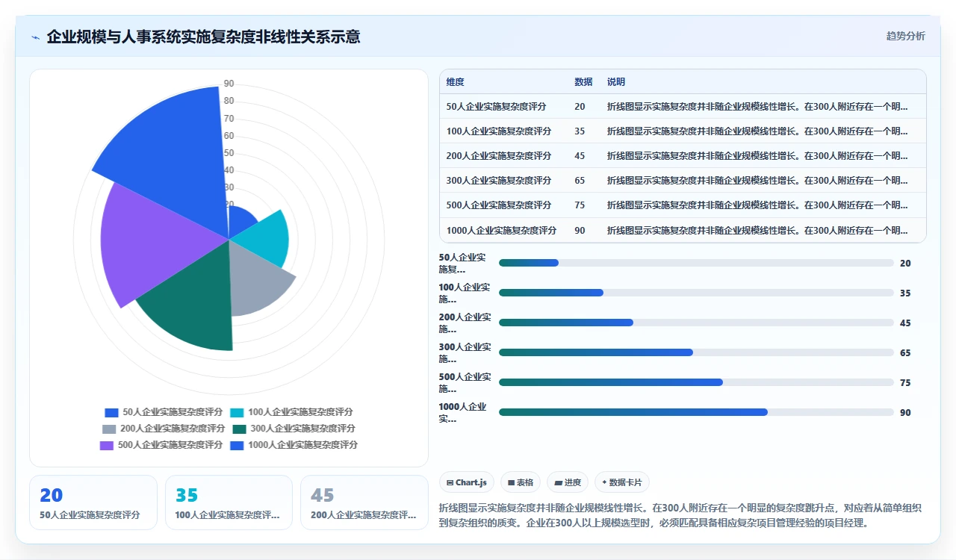Click the 1000人企业 progress bar
The width and height of the screenshot is (956, 560).
696,412
